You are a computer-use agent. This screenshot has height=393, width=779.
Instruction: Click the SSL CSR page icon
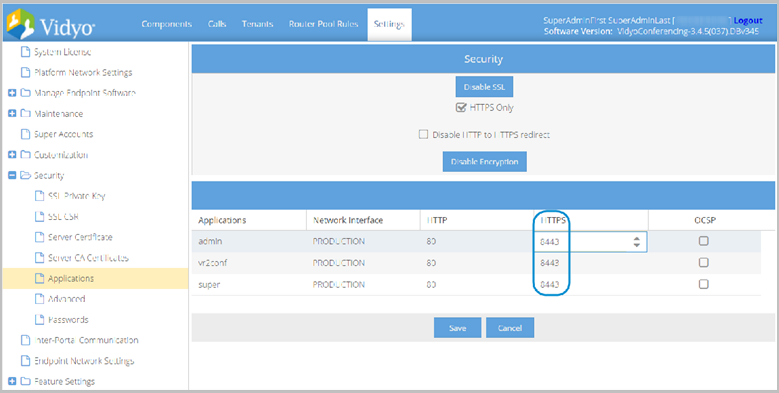(x=39, y=217)
